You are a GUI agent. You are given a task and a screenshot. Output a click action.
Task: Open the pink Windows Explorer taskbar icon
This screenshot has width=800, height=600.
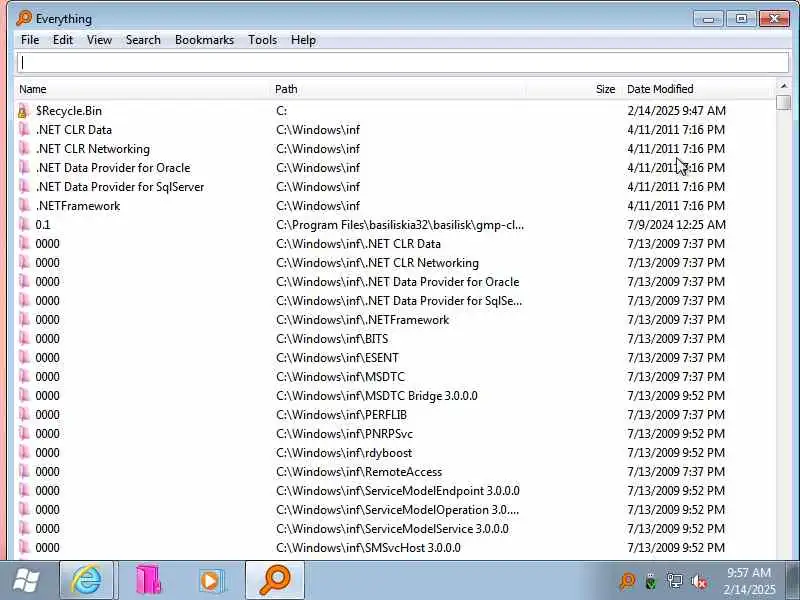tap(148, 580)
